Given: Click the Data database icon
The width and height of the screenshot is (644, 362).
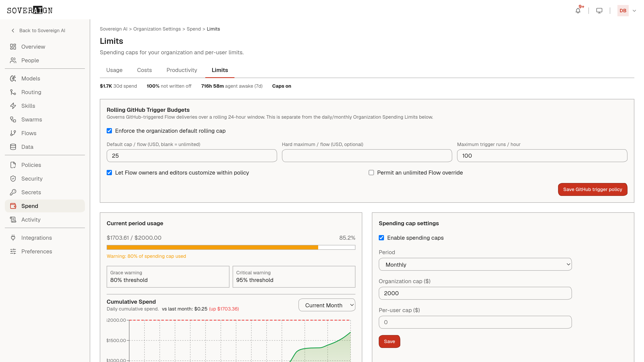Looking at the screenshot, I should coord(13,147).
